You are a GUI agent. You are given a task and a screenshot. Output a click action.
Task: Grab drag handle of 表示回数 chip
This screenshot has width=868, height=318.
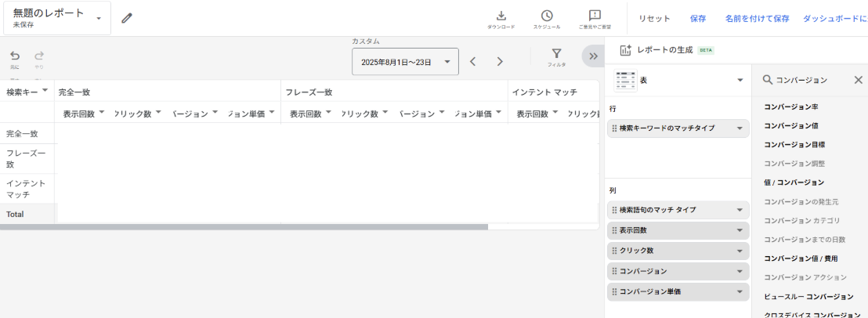point(614,230)
